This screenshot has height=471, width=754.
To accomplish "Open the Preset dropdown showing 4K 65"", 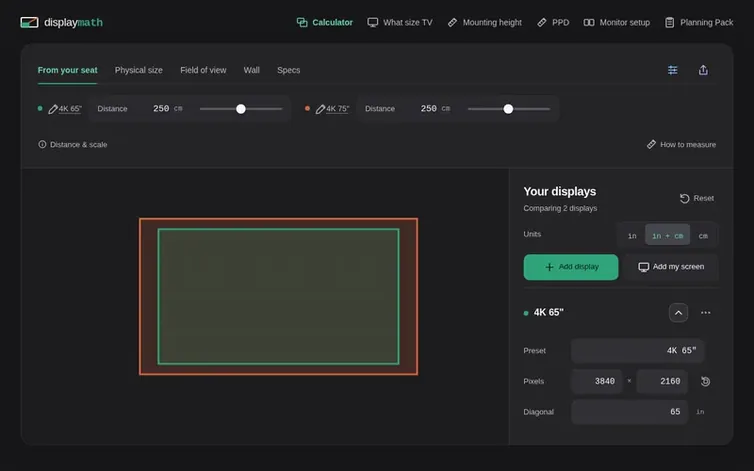I will click(x=638, y=351).
